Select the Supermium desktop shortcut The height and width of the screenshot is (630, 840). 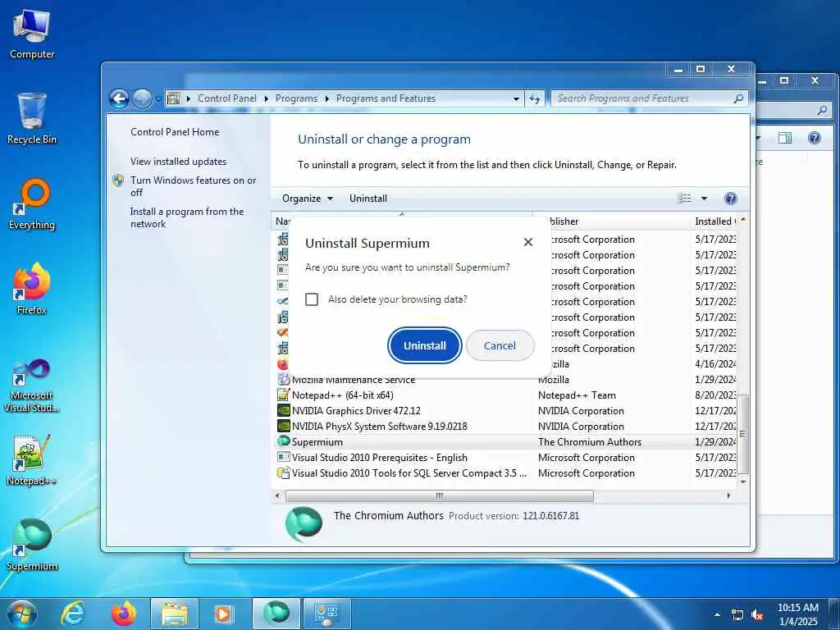(32, 545)
